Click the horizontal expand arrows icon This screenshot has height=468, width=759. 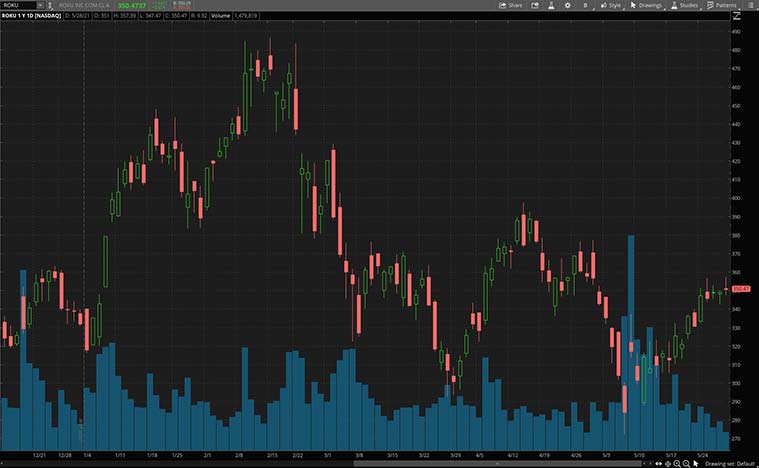[x=657, y=464]
